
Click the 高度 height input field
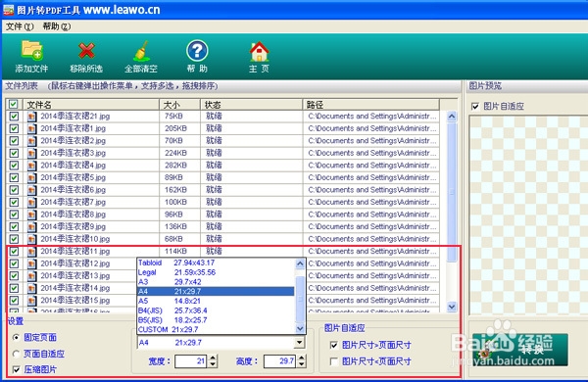pos(279,361)
